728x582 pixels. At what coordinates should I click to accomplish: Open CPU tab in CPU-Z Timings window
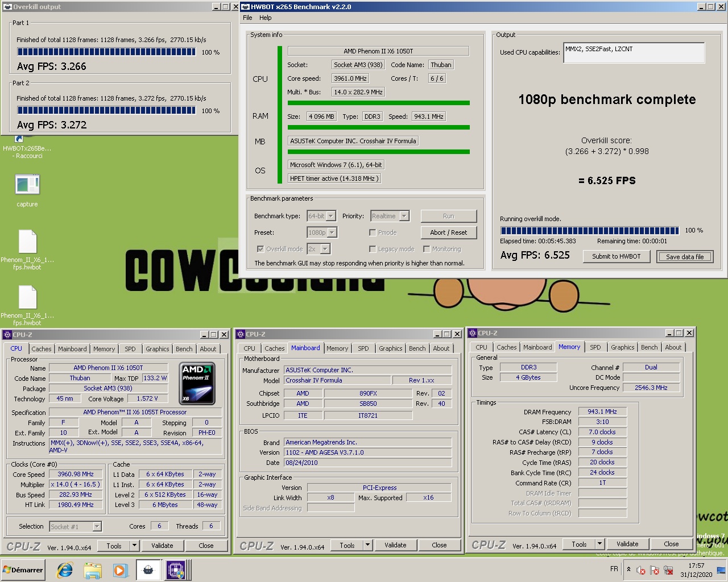pos(482,347)
